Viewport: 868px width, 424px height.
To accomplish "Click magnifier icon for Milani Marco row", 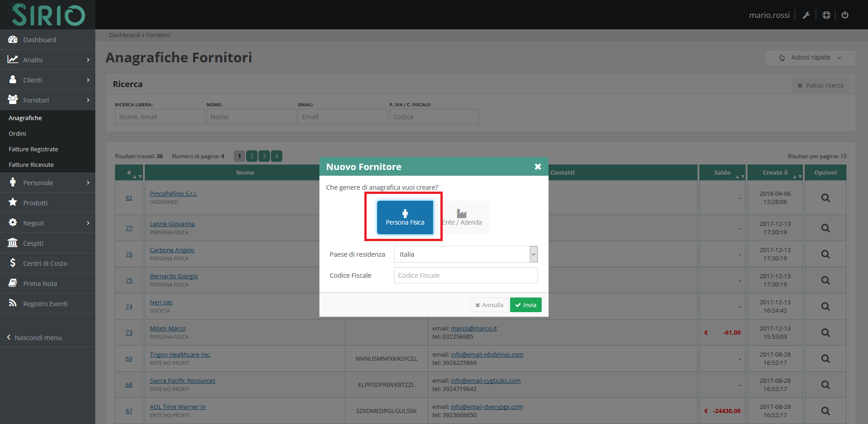I will click(x=825, y=333).
